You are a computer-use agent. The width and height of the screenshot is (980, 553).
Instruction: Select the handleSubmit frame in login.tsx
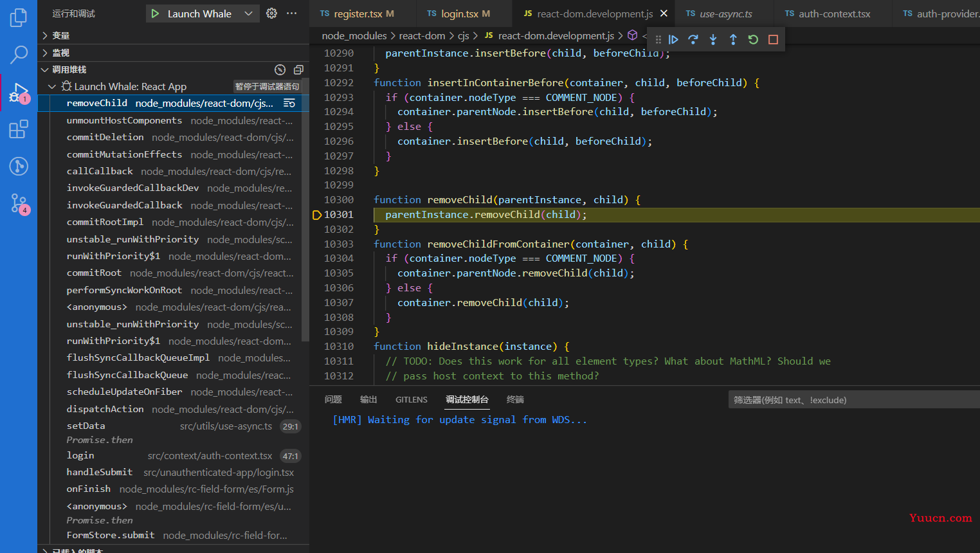click(x=170, y=472)
